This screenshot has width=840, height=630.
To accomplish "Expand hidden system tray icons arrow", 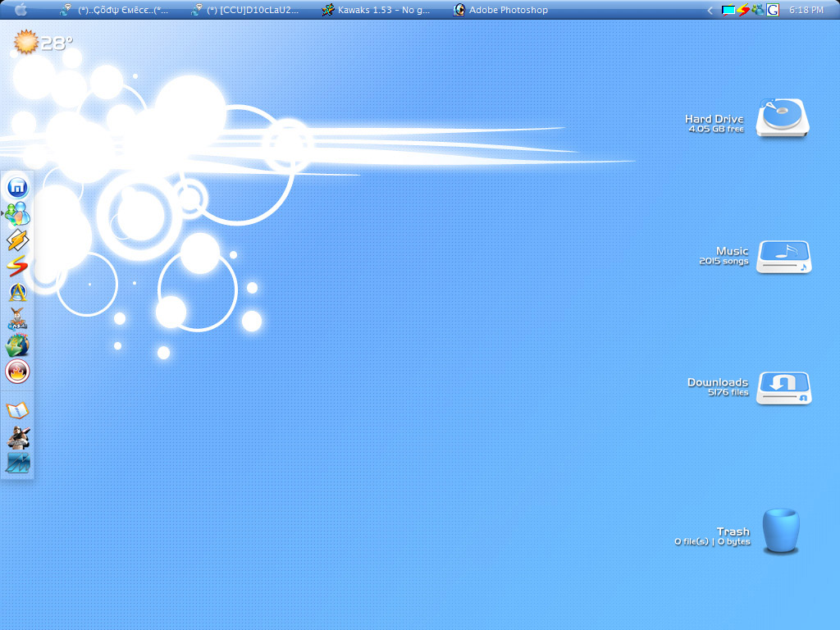I will pyautogui.click(x=710, y=10).
